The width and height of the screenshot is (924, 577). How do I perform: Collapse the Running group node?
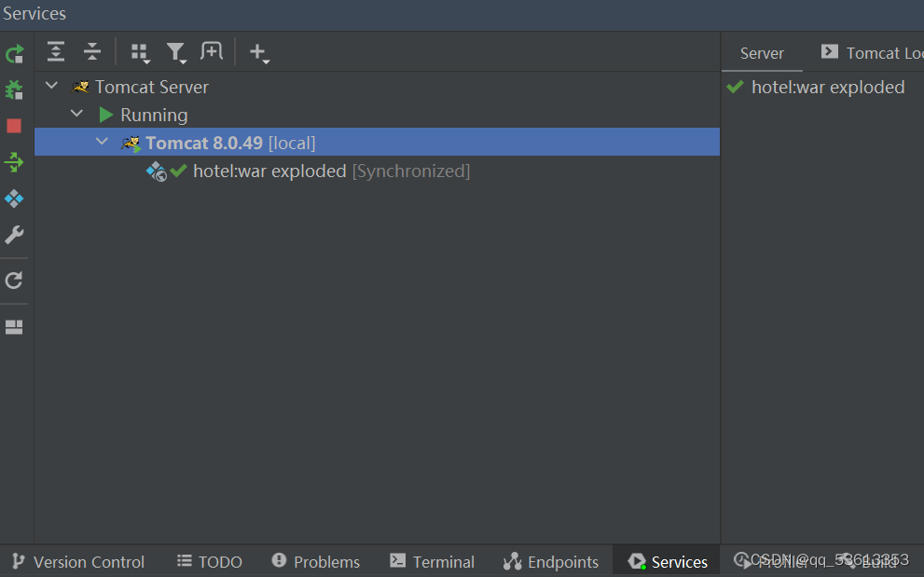point(76,114)
